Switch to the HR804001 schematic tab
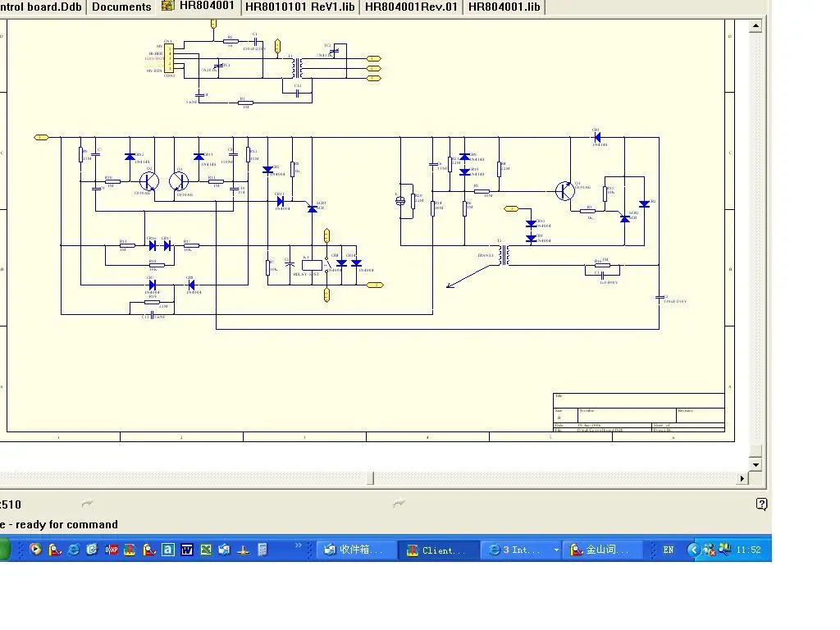The height and width of the screenshot is (630, 840). [199, 7]
